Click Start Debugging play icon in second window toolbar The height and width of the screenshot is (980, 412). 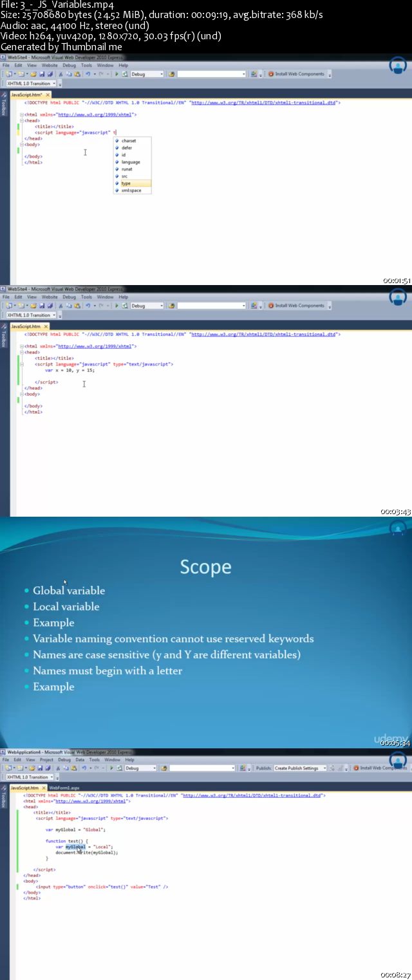click(x=117, y=306)
